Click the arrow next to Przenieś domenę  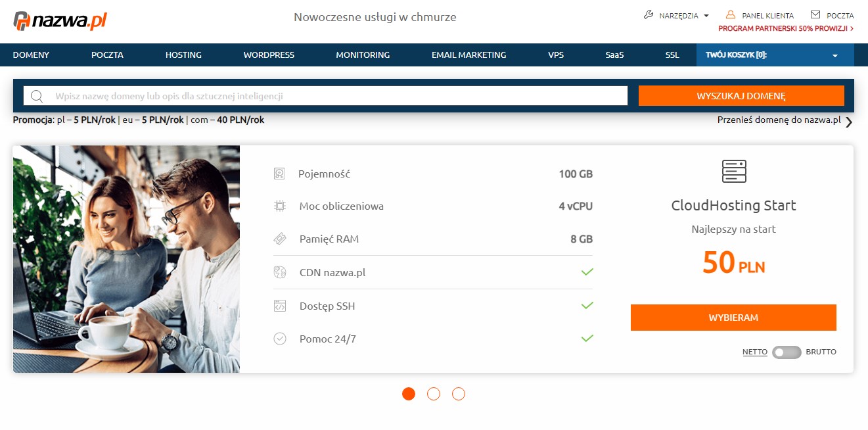point(848,122)
